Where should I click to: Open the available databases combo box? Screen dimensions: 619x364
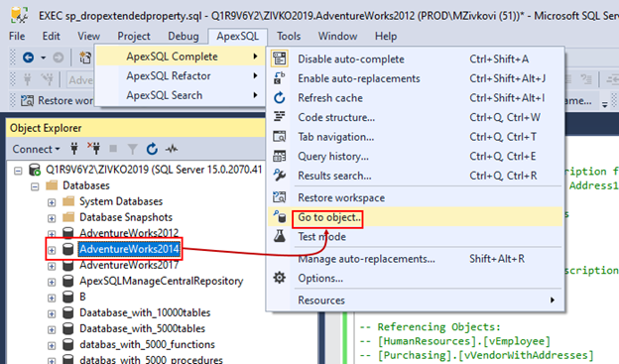[x=81, y=79]
